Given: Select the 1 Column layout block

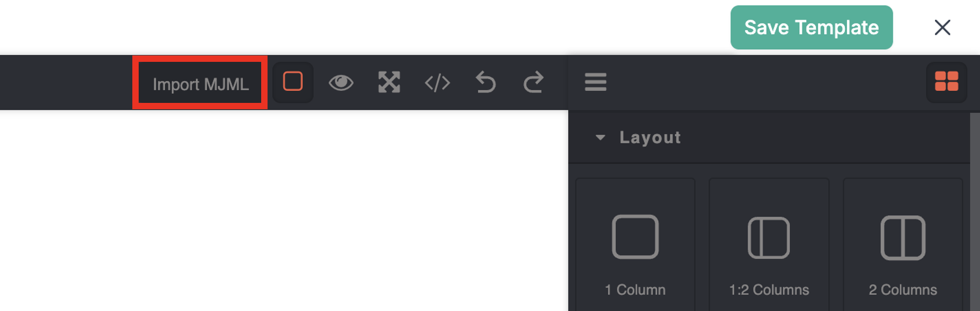Looking at the screenshot, I should [635, 245].
